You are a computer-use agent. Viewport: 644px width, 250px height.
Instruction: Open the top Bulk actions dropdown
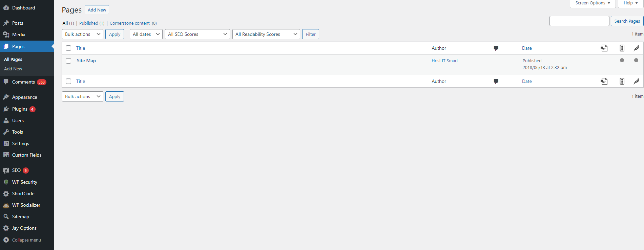tap(83, 34)
